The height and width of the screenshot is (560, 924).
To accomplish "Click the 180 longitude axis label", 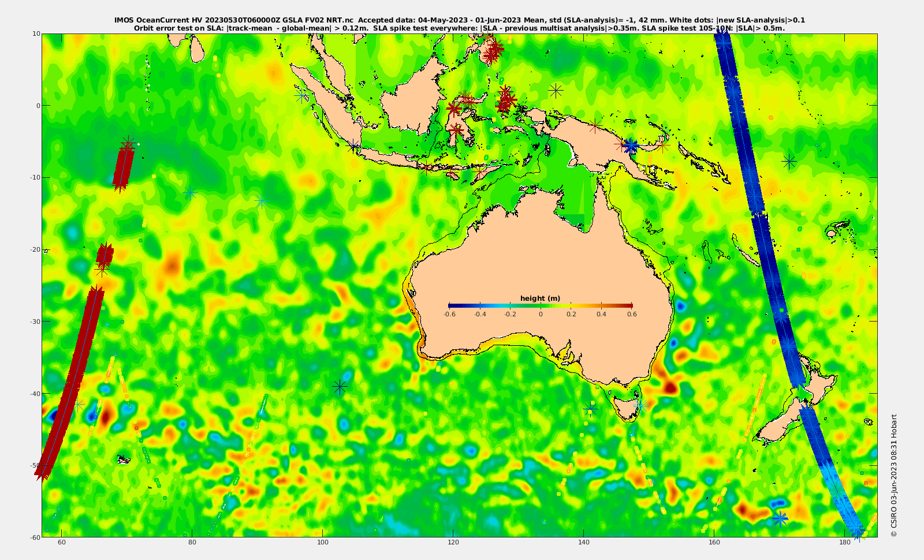I will 845,542.
